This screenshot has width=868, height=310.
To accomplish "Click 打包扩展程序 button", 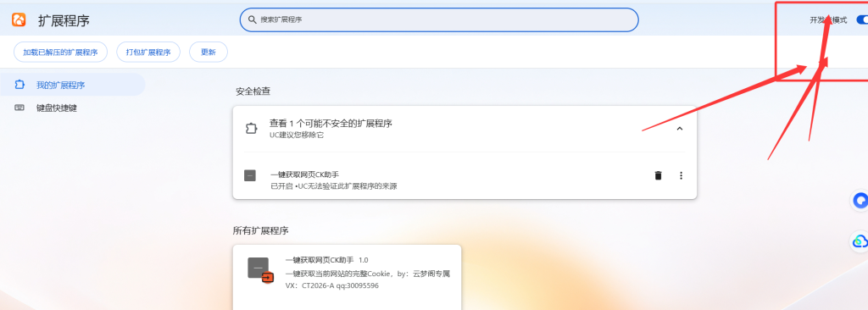I will tap(148, 52).
